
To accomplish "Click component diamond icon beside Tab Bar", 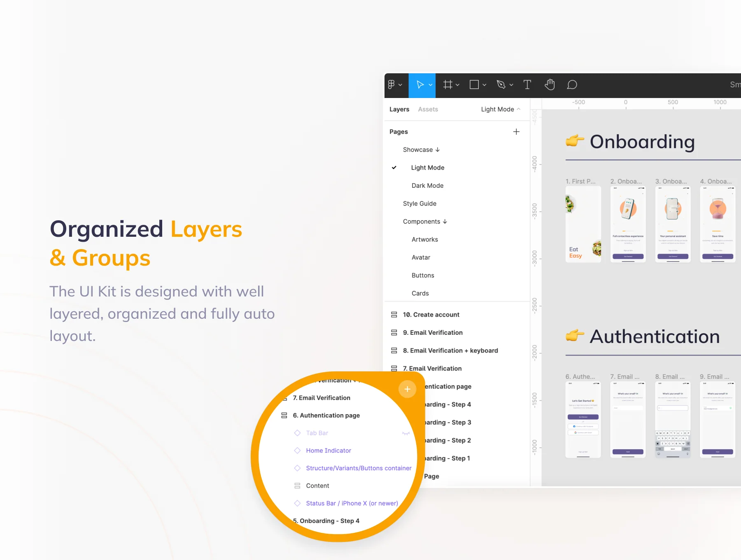I will click(x=297, y=433).
